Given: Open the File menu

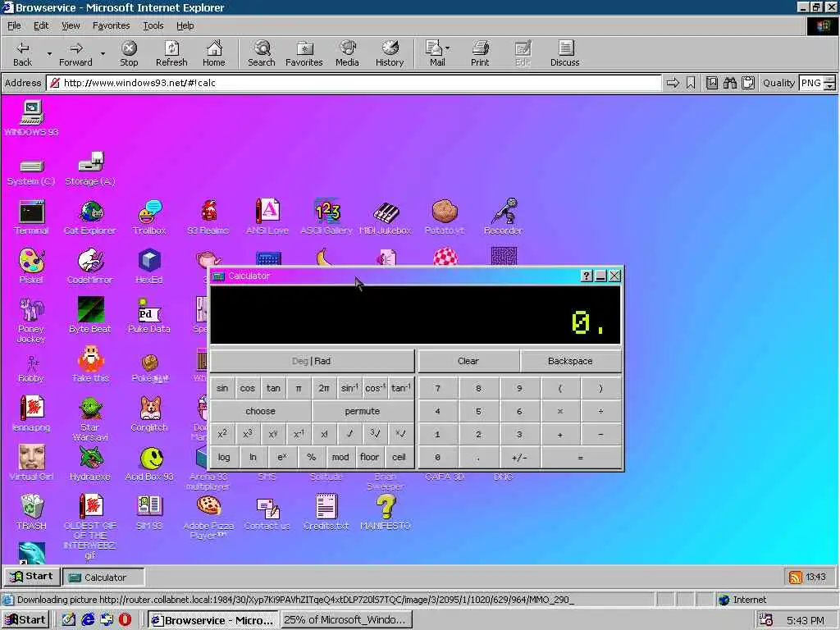Looking at the screenshot, I should pyautogui.click(x=14, y=25).
